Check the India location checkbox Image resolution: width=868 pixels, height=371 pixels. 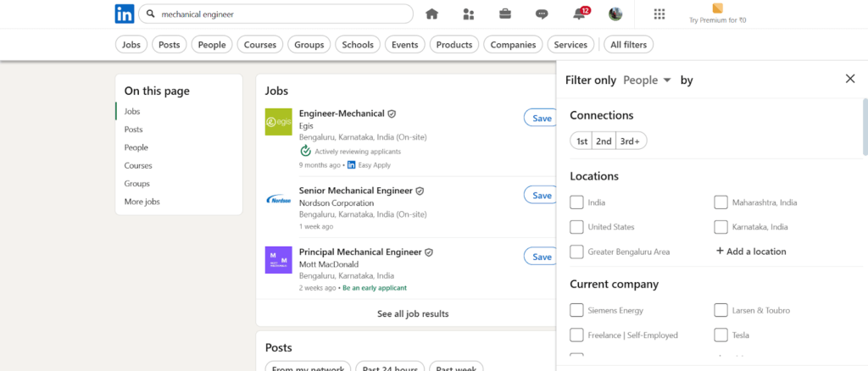(577, 202)
